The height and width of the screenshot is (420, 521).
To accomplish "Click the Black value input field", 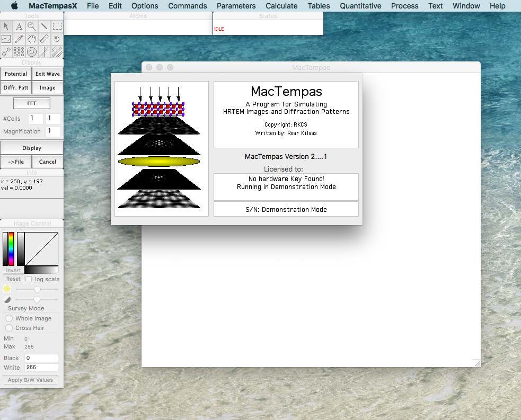I will coord(41,358).
